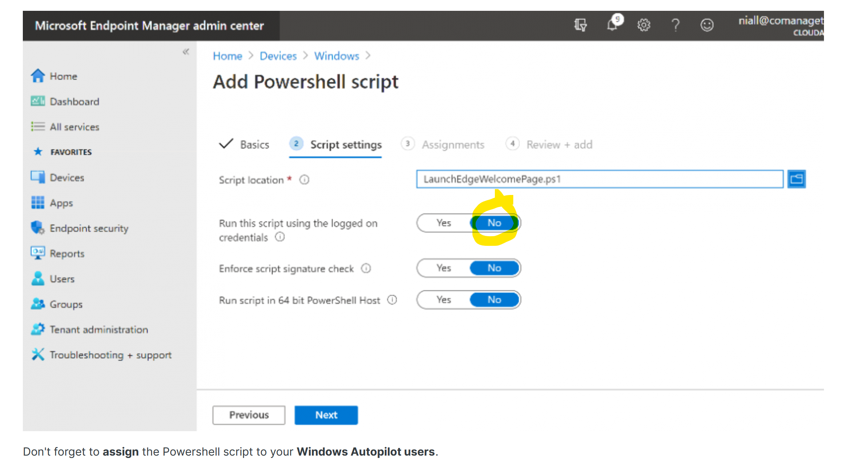Click the info icon next to Script location
The image size is (868, 474).
[x=304, y=180]
